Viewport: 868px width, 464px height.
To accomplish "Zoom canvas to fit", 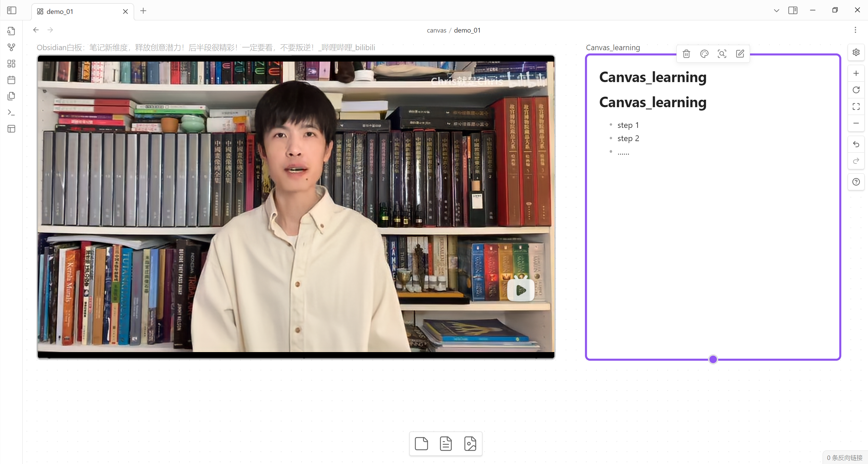I will [856, 107].
